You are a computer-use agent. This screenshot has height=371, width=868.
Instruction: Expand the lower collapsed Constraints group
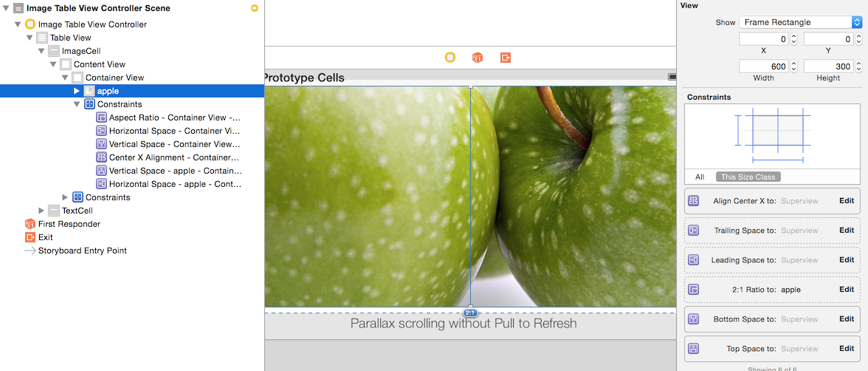[65, 197]
